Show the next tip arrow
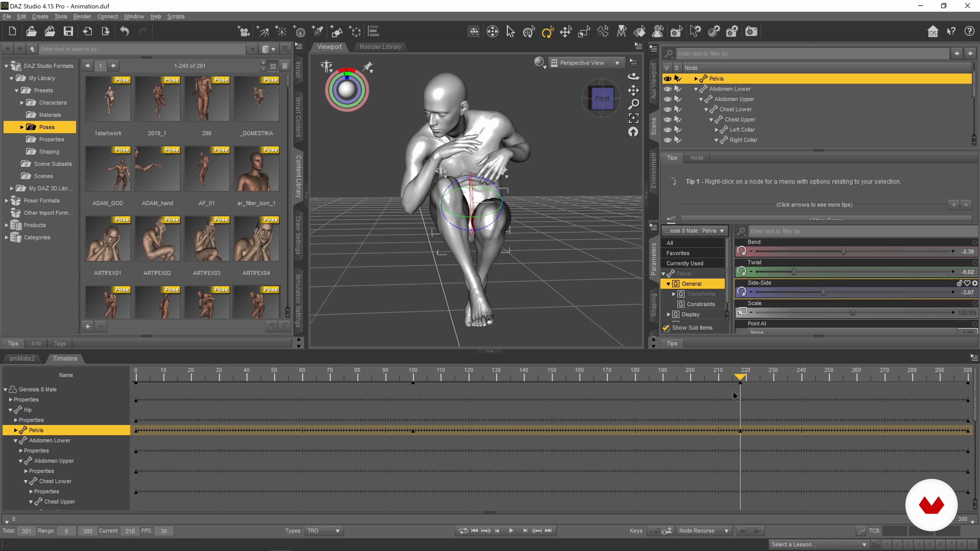 pyautogui.click(x=966, y=205)
